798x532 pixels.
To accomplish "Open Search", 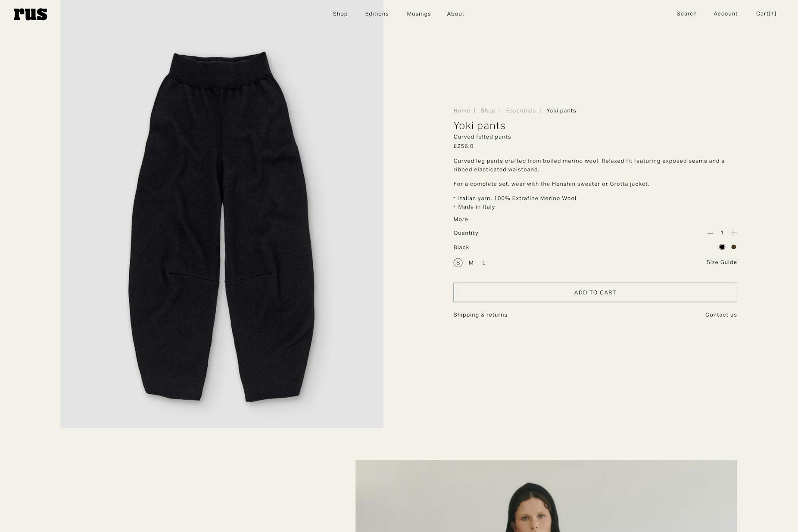I will pos(686,14).
